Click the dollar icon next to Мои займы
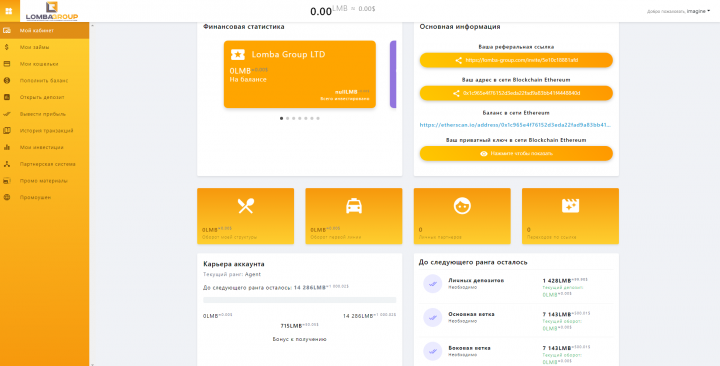Image resolution: width=720 pixels, height=366 pixels. [7, 47]
